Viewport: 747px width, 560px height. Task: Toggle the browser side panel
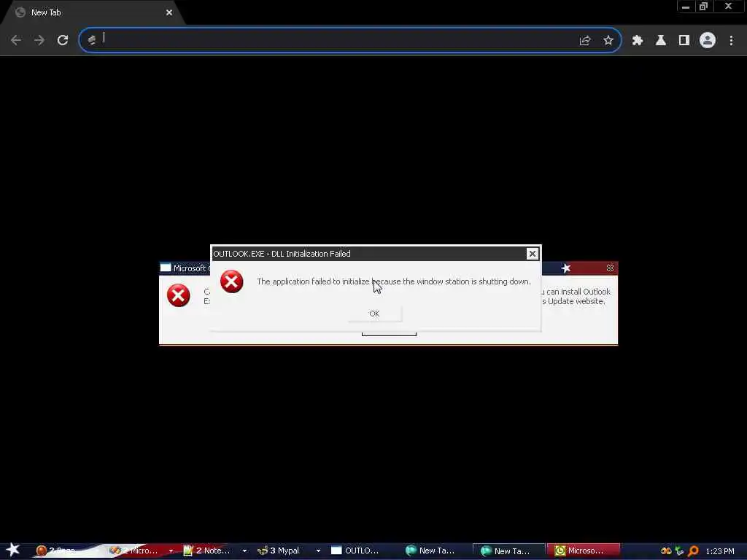[684, 41]
